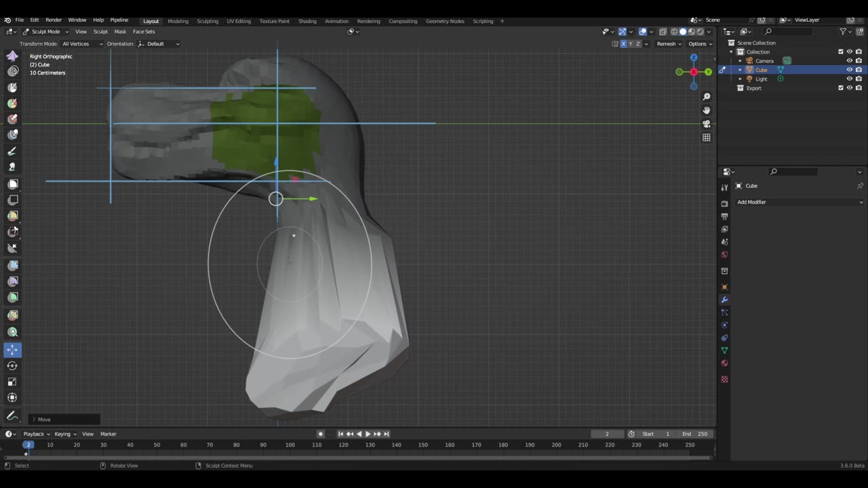Image resolution: width=868 pixels, height=488 pixels.
Task: Click the pan hand viewport icon
Action: (706, 110)
